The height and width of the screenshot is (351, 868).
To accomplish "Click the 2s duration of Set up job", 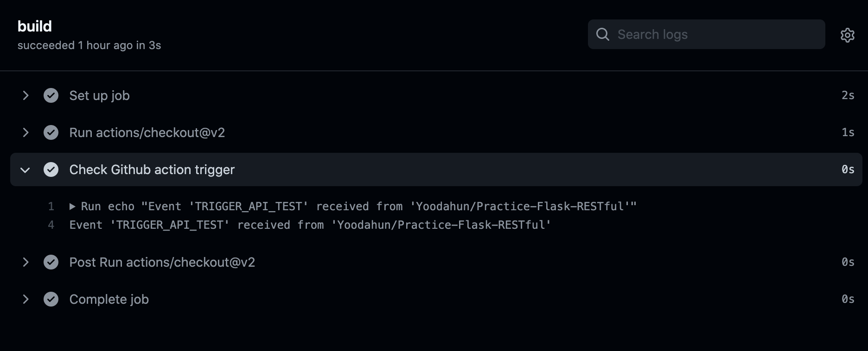I will click(849, 95).
